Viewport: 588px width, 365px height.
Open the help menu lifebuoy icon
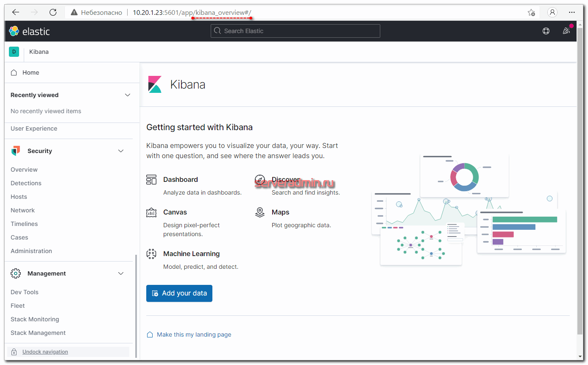(546, 31)
